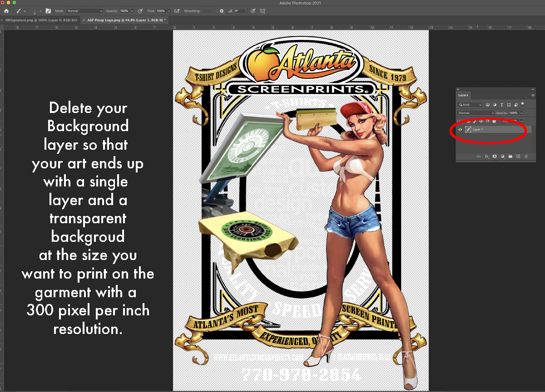Select the Layers panel tab
Image resolution: width=545 pixels, height=392 pixels.
tap(463, 95)
